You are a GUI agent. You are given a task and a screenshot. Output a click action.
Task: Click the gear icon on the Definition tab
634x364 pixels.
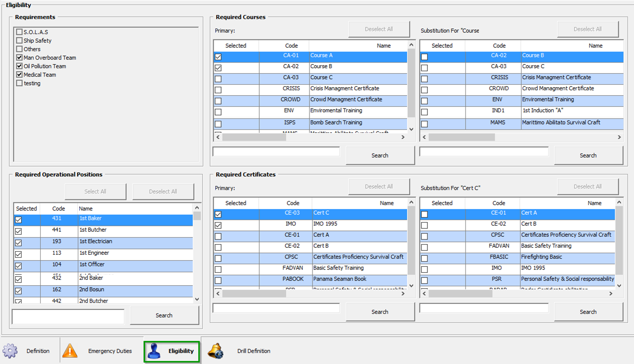tap(10, 351)
